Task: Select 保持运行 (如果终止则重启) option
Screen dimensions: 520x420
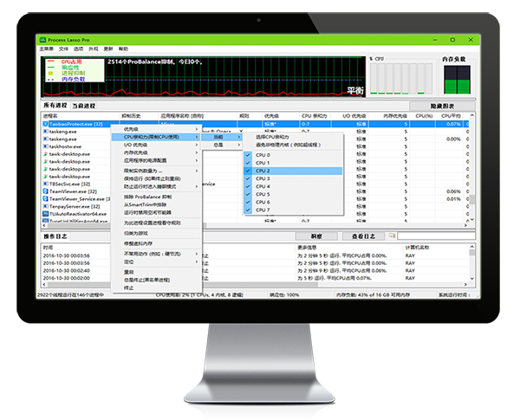Action: pos(153,178)
